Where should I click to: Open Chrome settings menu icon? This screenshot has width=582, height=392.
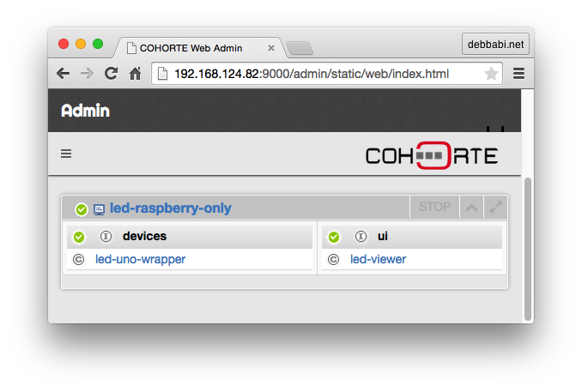coord(518,74)
